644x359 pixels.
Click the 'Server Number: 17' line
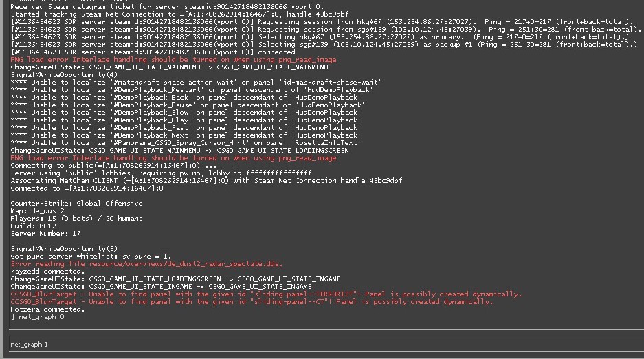pos(45,234)
